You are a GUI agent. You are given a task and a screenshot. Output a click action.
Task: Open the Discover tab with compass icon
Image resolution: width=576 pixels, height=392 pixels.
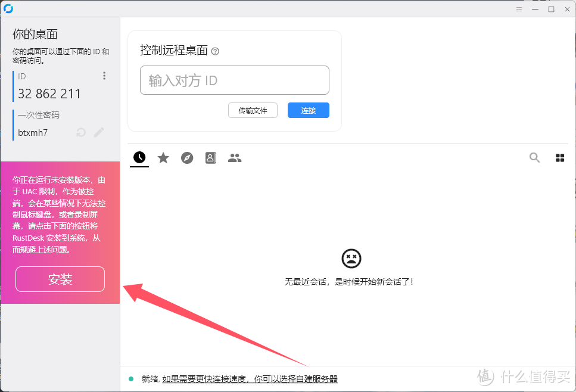186,157
